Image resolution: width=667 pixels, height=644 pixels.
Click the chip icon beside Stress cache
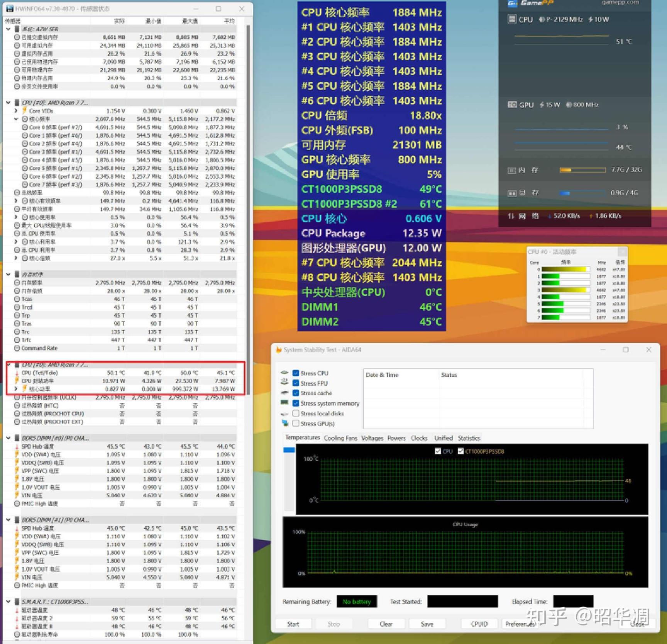tap(284, 393)
